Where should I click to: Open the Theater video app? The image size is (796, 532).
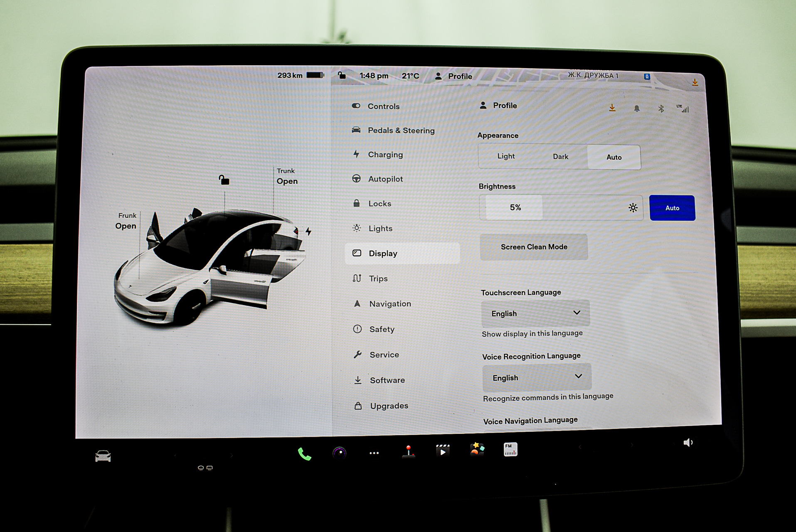[443, 451]
